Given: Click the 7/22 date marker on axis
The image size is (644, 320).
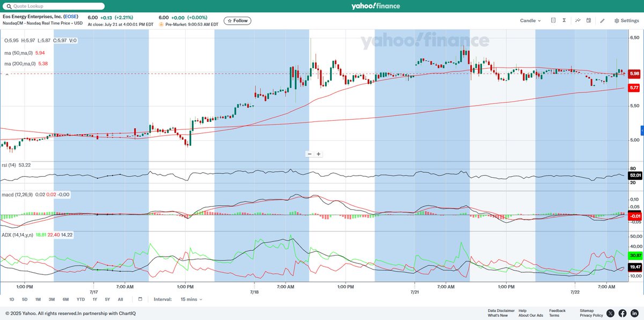Looking at the screenshot, I should pyautogui.click(x=575, y=292).
